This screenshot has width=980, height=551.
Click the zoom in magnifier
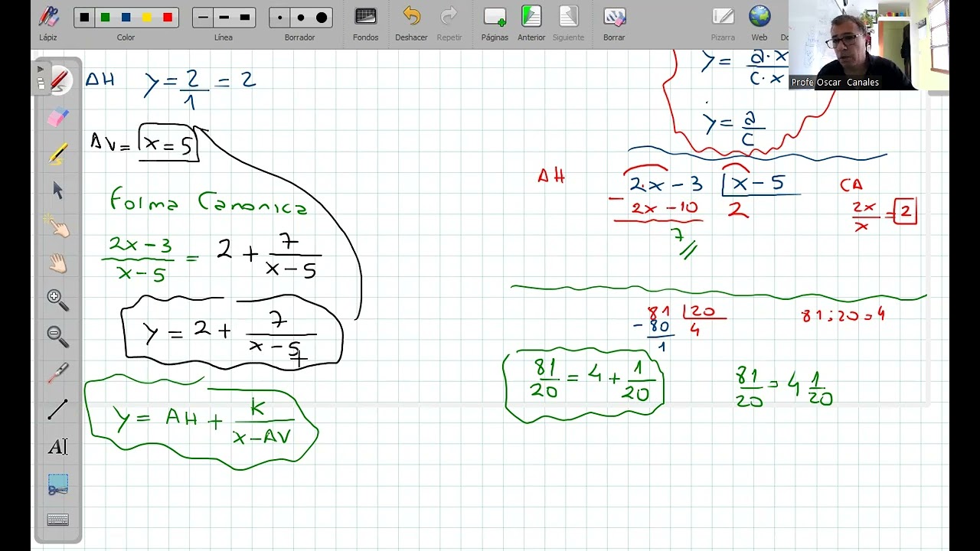pyautogui.click(x=58, y=299)
